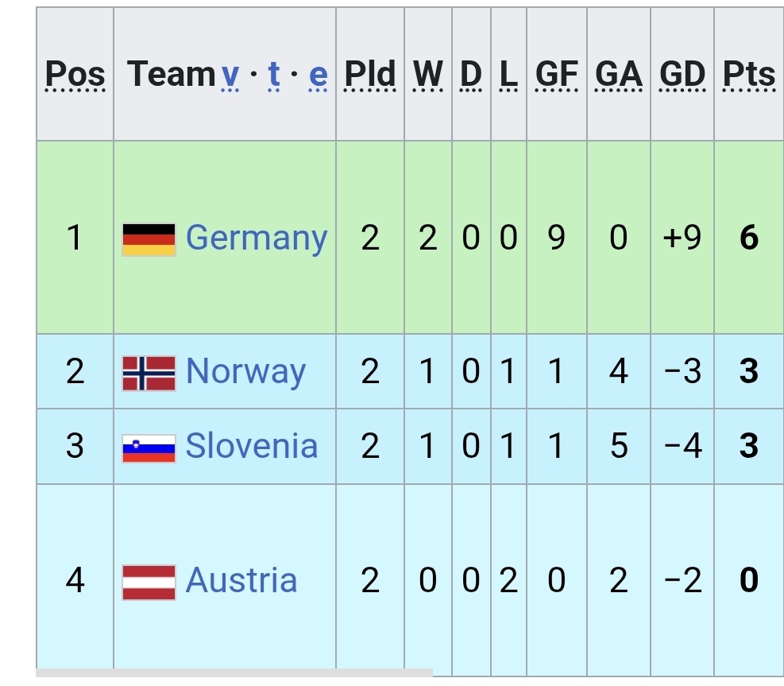This screenshot has width=784, height=686.
Task: Click the GF column header
Action: coord(556,75)
